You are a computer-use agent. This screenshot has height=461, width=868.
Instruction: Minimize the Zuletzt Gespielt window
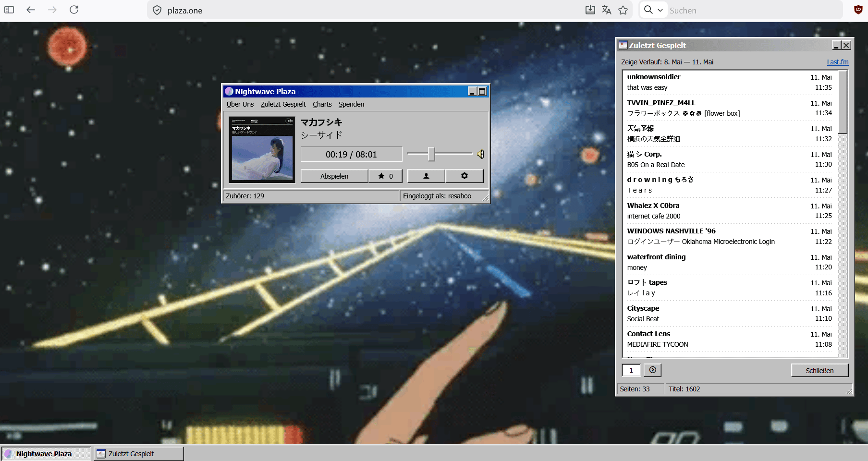pyautogui.click(x=837, y=45)
